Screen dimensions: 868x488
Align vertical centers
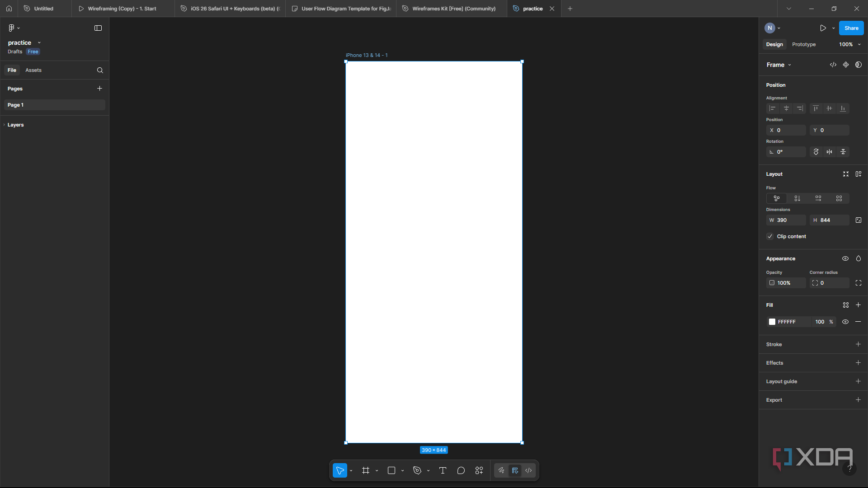(829, 108)
